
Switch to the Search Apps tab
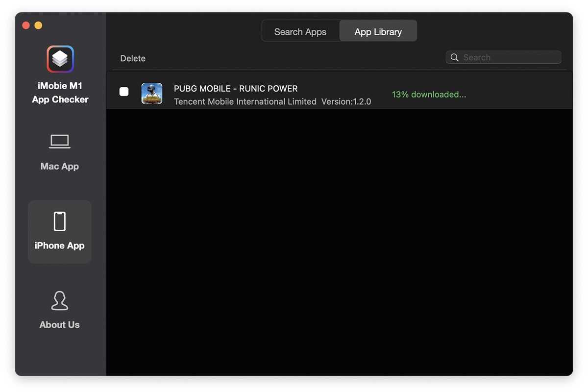click(x=300, y=32)
